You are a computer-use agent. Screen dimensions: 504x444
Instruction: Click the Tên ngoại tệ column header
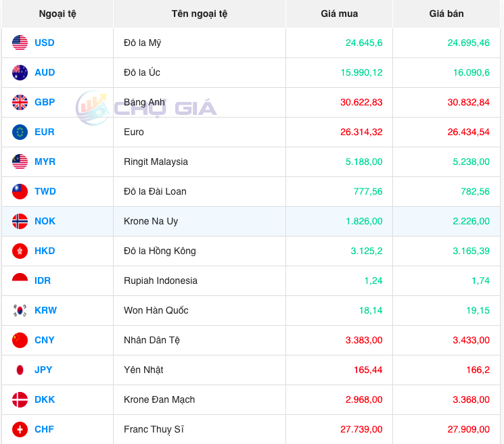tap(200, 14)
